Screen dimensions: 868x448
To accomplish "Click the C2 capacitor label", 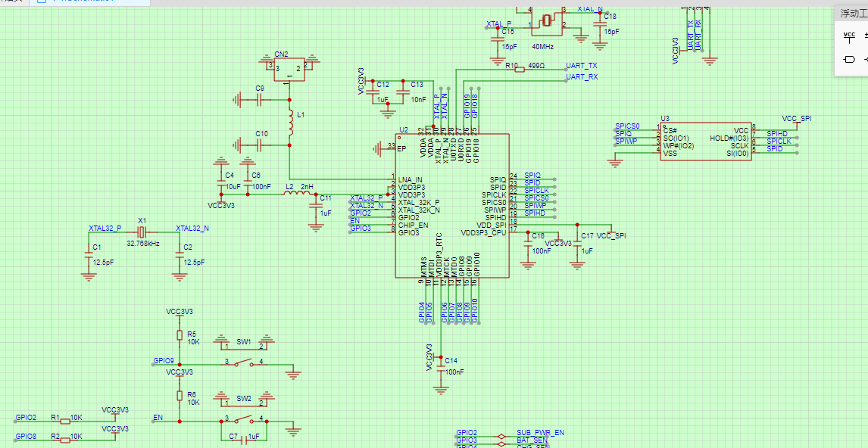I will click(x=188, y=247).
